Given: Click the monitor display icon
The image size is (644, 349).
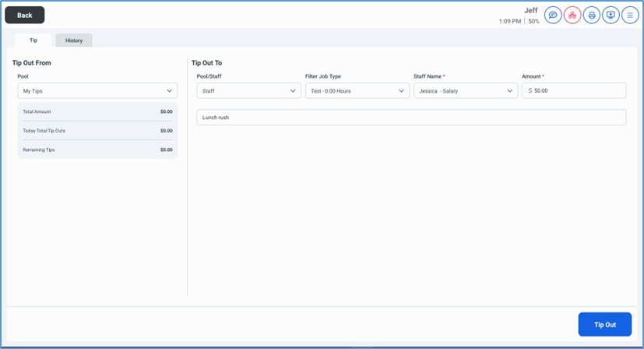Looking at the screenshot, I should pos(611,15).
